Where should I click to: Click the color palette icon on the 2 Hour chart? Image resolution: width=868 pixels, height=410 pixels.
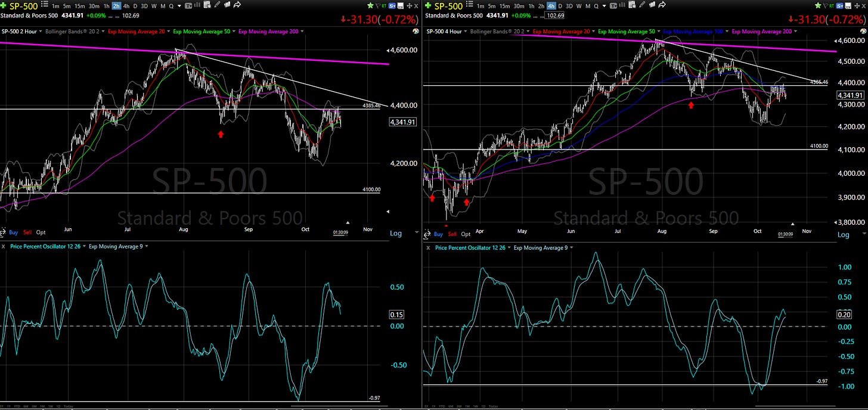[416, 31]
